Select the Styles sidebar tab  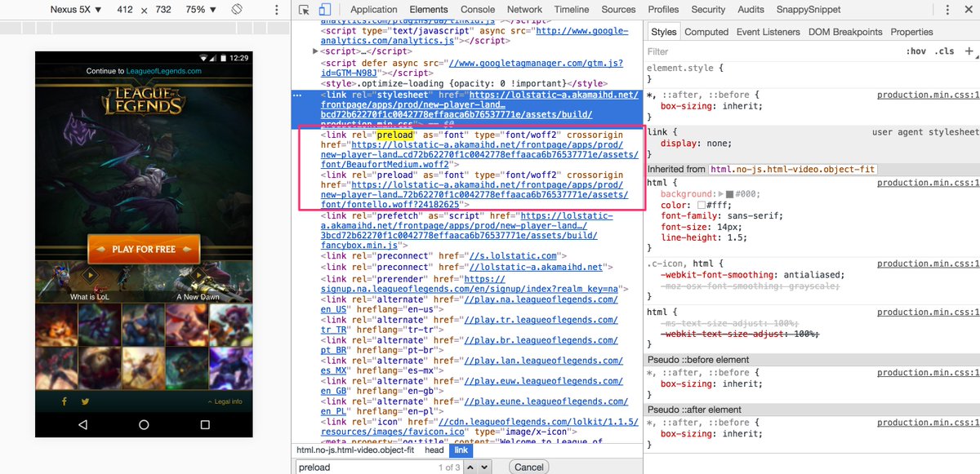(664, 32)
